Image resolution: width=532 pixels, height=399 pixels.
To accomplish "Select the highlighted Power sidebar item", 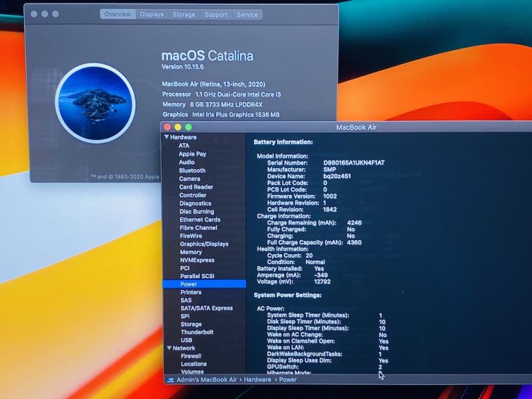I will (204, 284).
